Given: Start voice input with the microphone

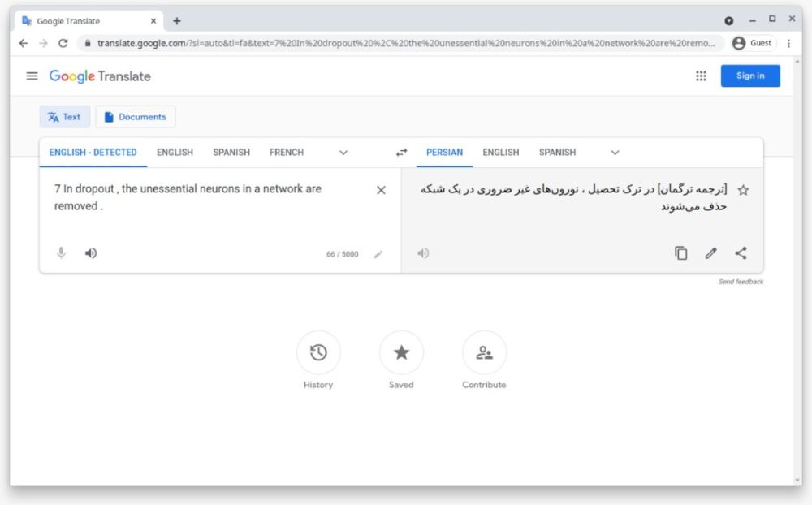Looking at the screenshot, I should (61, 252).
